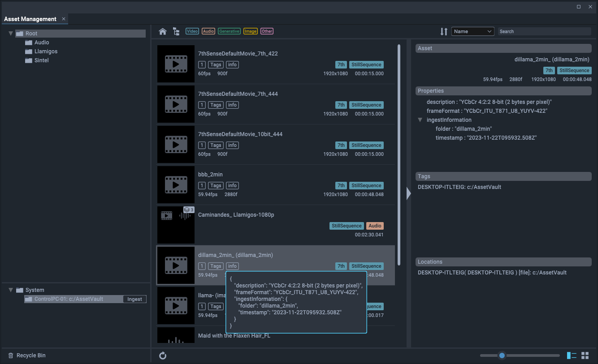Click StillSequence tag on Caminandes row

346,226
